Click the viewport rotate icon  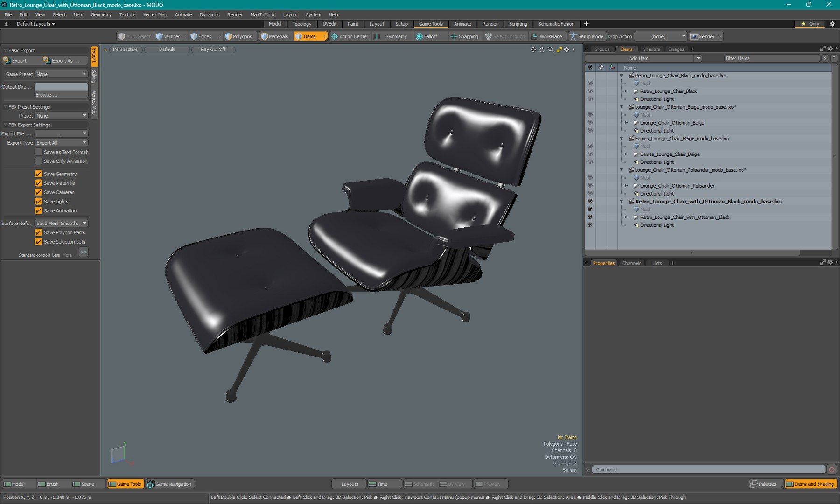(x=542, y=49)
